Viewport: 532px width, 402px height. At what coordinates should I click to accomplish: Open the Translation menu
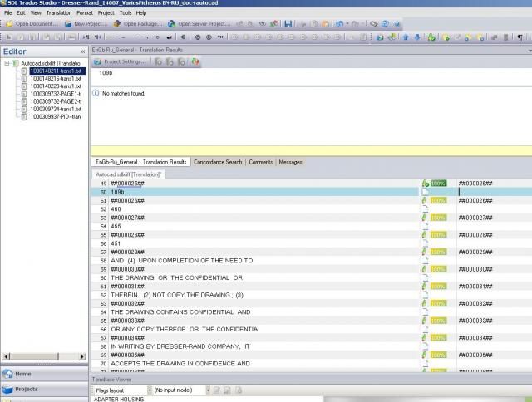[59, 13]
